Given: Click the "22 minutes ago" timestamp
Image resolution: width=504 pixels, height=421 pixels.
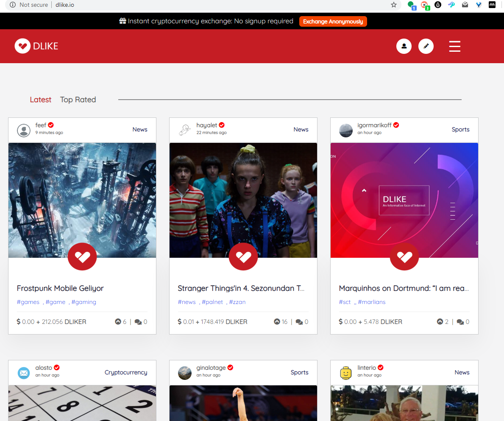Looking at the screenshot, I should [212, 133].
